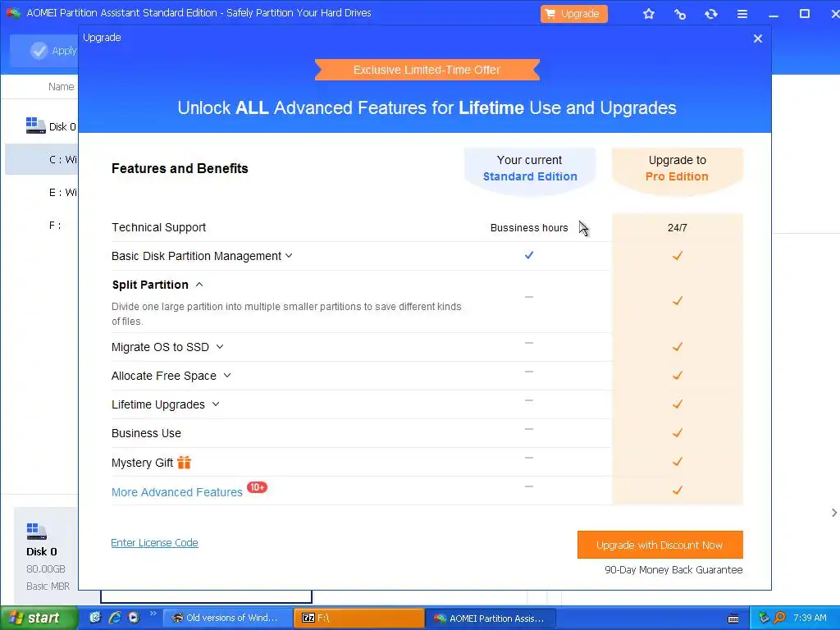Click the Name column header

pyautogui.click(x=61, y=87)
